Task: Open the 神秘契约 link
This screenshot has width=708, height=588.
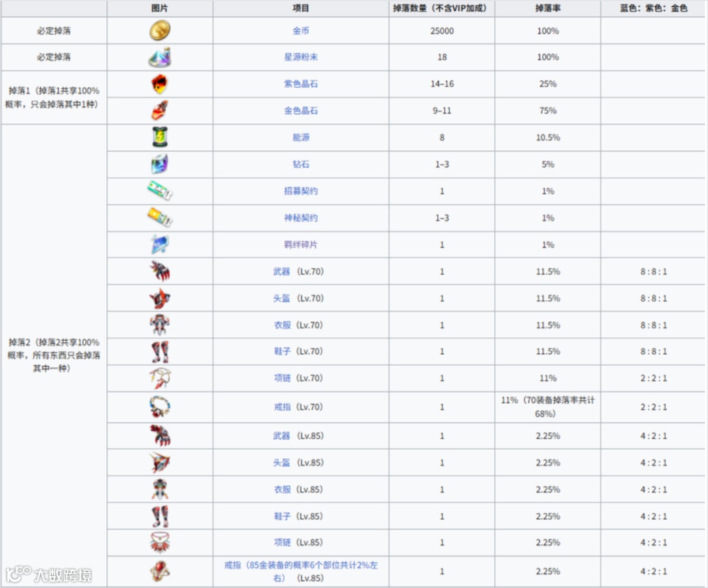Action: (301, 218)
